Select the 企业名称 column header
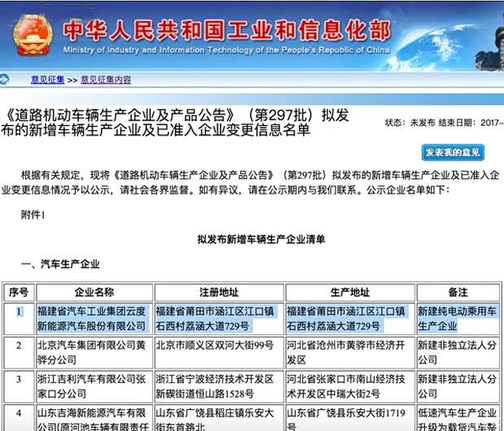The width and height of the screenshot is (504, 431). pos(94,292)
